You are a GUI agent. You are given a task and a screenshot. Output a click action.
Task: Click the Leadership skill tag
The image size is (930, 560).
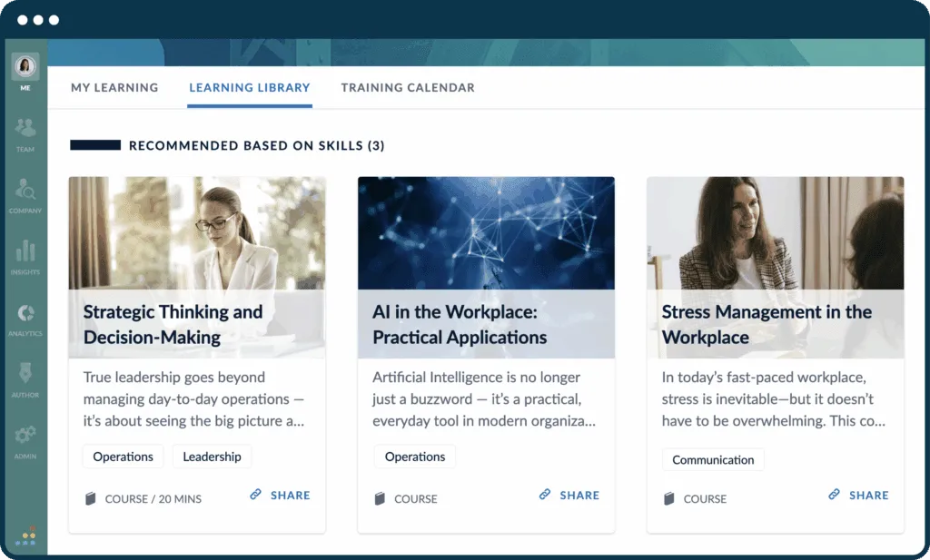[x=212, y=457]
